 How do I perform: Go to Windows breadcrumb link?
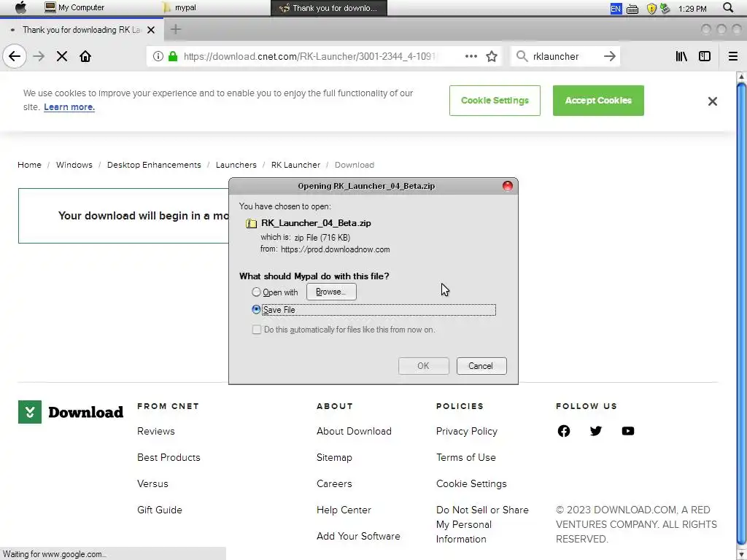coord(74,165)
